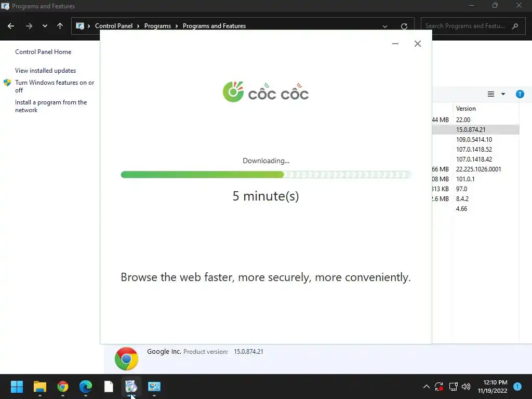Select the row with version 8.4.2
Image resolution: width=532 pixels, height=399 pixels.
pyautogui.click(x=475, y=198)
